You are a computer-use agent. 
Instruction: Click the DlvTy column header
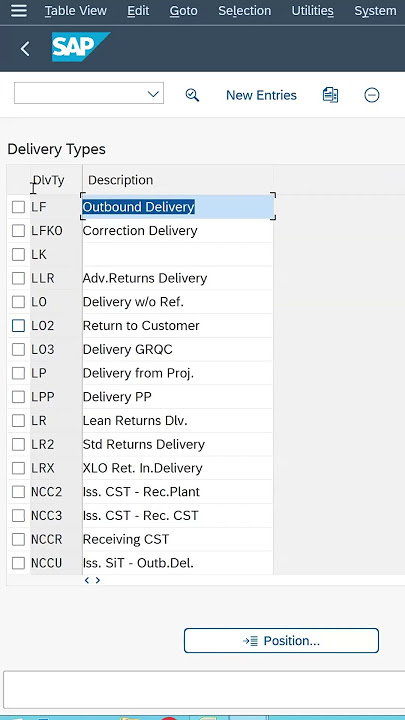click(x=49, y=180)
